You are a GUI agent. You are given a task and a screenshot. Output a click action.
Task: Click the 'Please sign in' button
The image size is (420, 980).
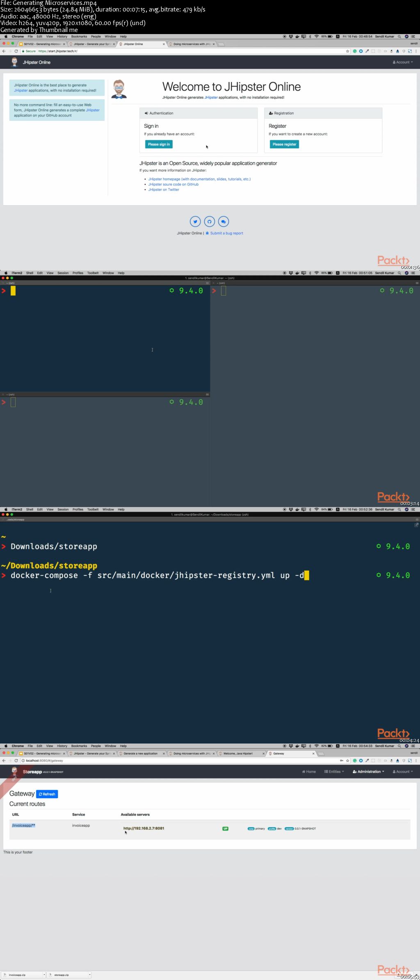pyautogui.click(x=159, y=144)
